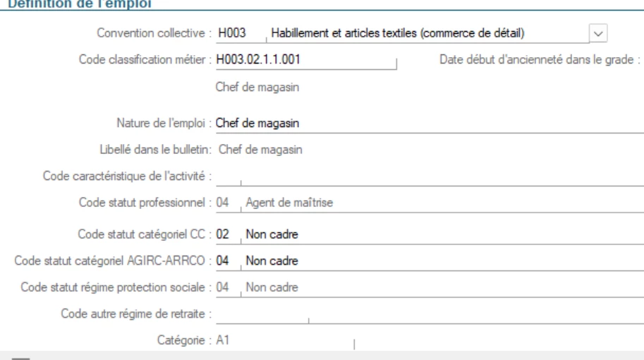Image resolution: width=644 pixels, height=360 pixels.
Task: Click the Code statut catégoriel CC code 02
Action: (224, 234)
